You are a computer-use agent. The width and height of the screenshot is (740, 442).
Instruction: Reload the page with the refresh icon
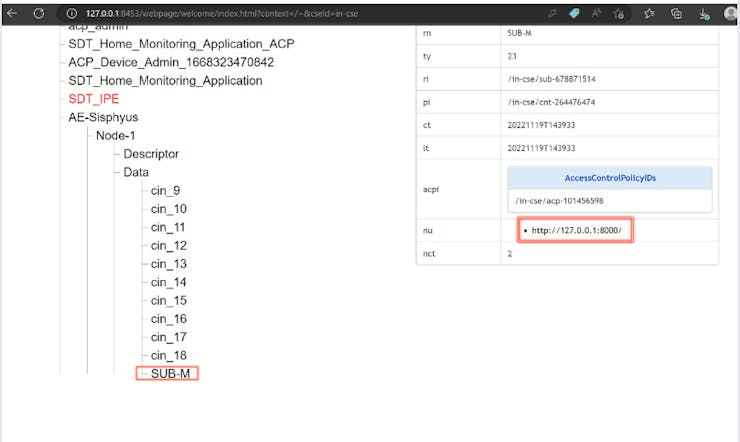39,13
